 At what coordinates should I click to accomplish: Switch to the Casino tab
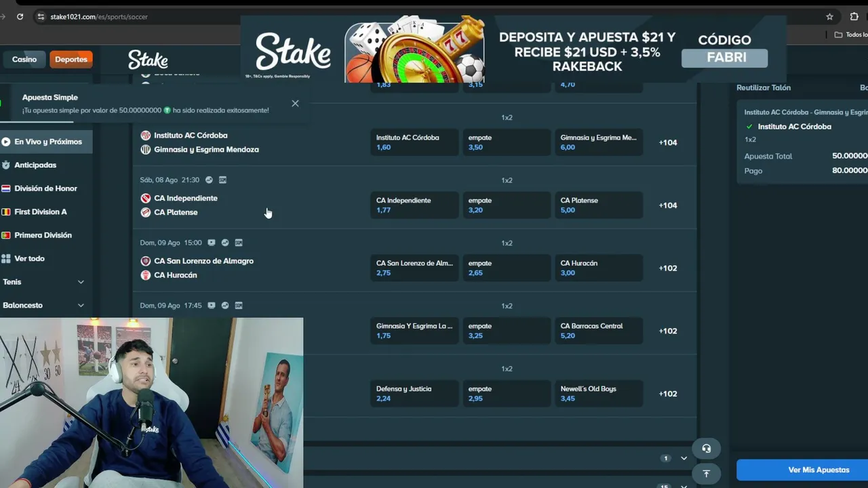[24, 60]
